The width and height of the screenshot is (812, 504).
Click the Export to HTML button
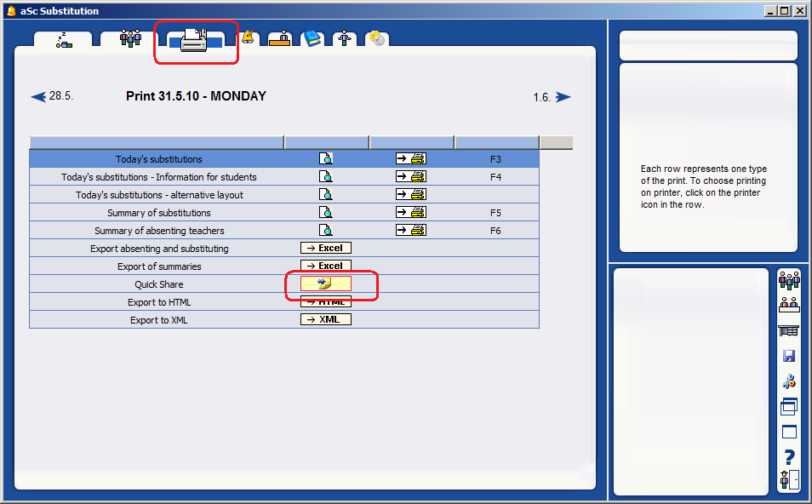click(x=326, y=301)
